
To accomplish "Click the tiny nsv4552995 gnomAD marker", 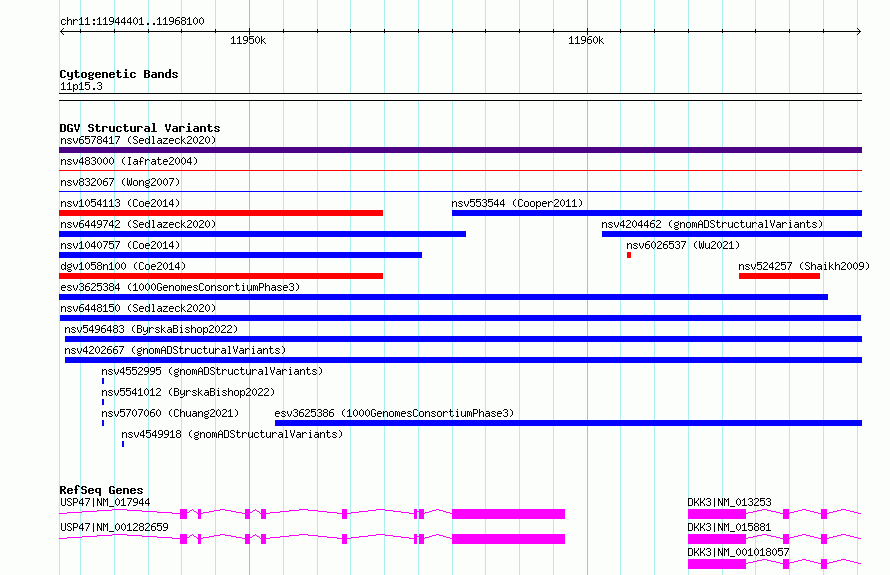I will [103, 381].
